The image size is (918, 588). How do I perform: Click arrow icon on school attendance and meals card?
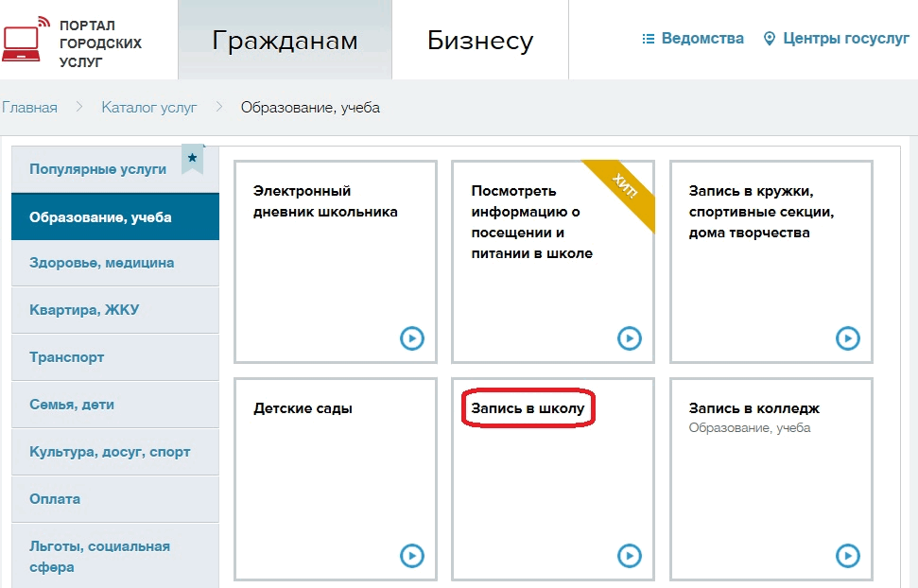click(x=629, y=337)
